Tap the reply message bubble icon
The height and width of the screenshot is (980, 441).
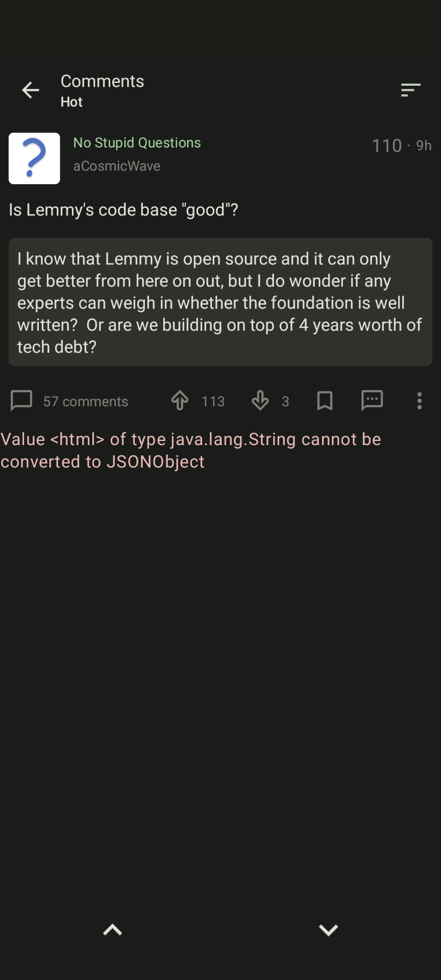pos(372,401)
